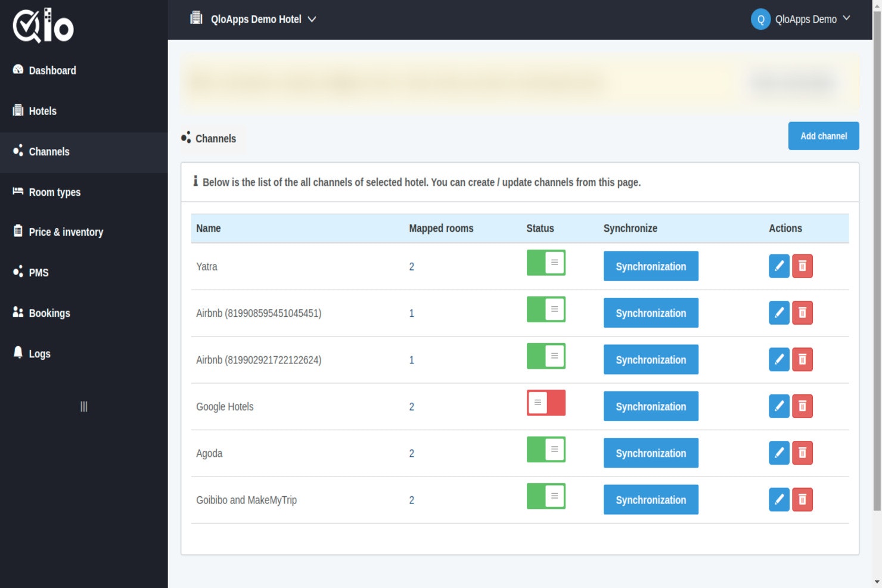Delete the Yatra channel
This screenshot has width=882, height=588.
coord(802,266)
